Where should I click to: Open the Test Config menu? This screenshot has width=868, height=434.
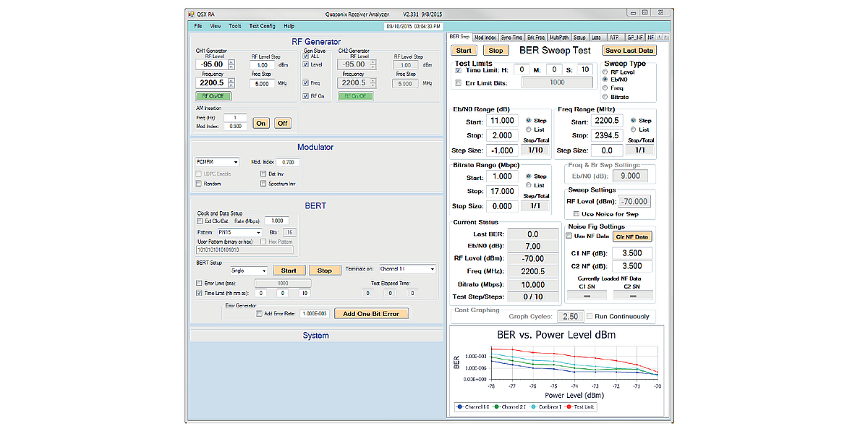262,26
